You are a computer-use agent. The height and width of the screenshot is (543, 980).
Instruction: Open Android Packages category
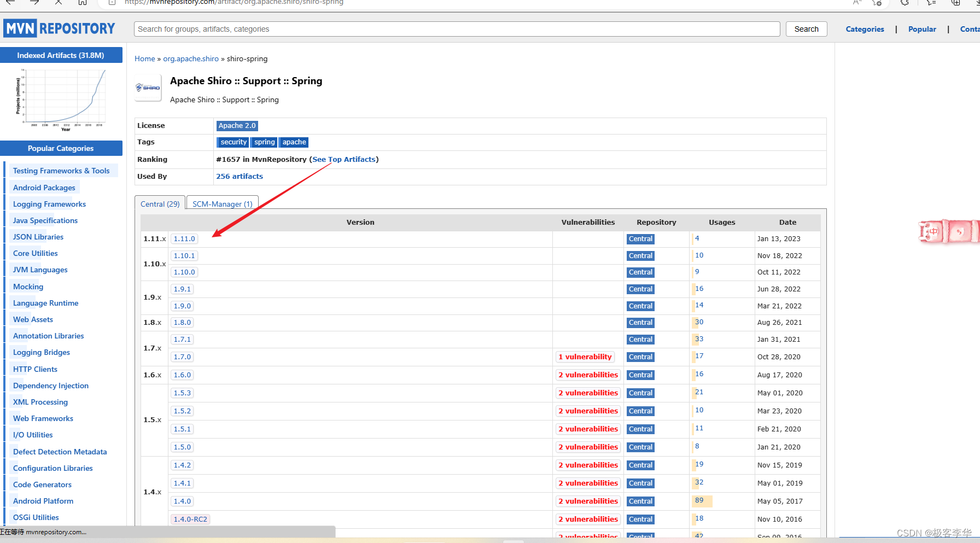click(x=44, y=188)
